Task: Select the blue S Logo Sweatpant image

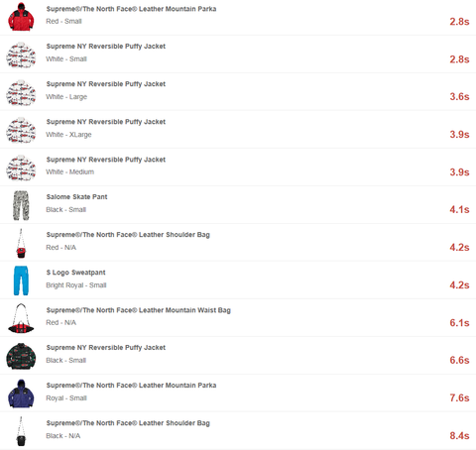Action: (21, 281)
